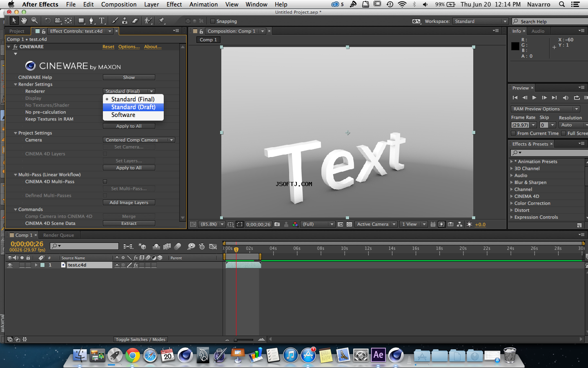Viewport: 588px width, 368px height.
Task: Select the Rotation tool
Action: click(48, 20)
